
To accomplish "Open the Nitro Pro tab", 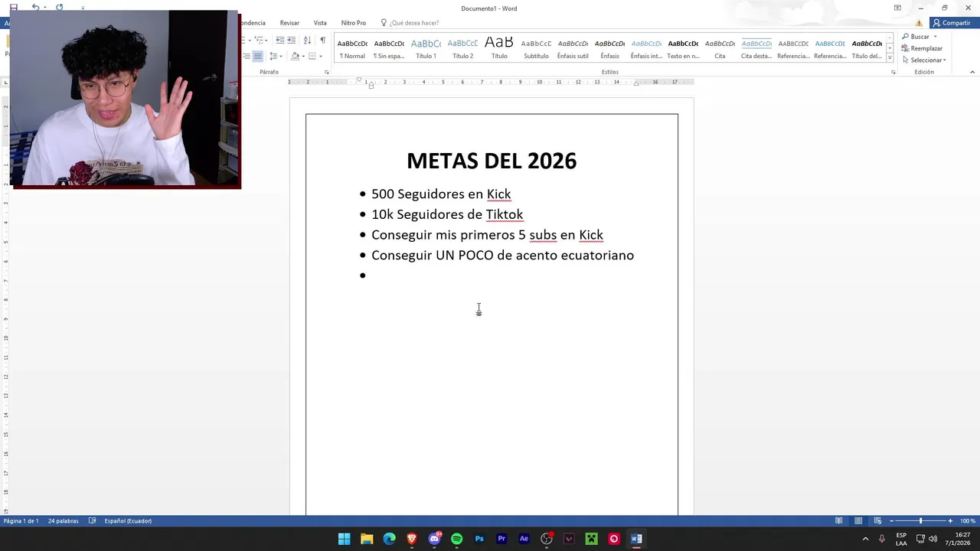I will (x=354, y=23).
